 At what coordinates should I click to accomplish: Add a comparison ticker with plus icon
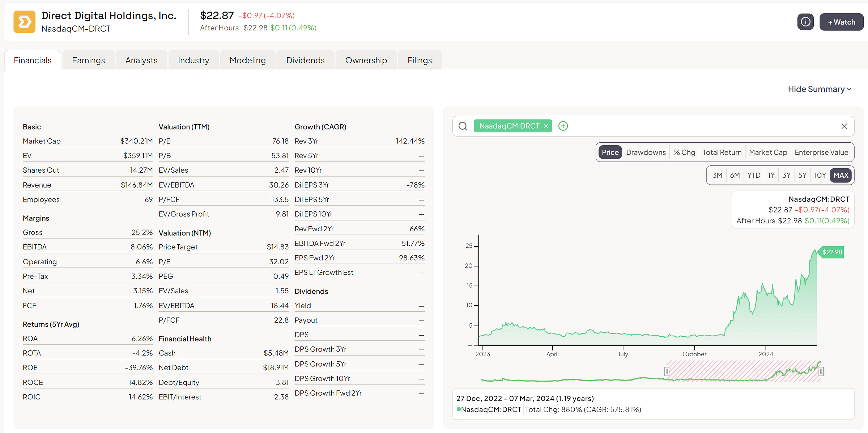pos(563,126)
